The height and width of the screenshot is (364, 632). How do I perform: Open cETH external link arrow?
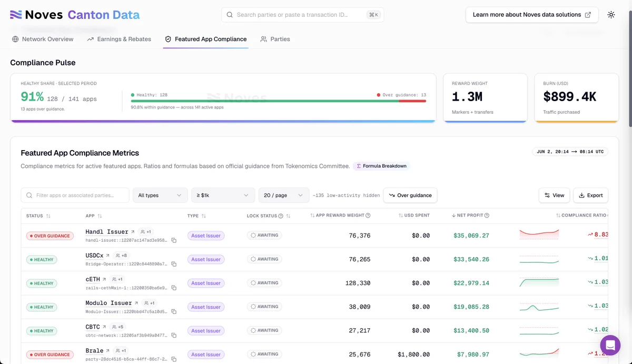point(104,279)
